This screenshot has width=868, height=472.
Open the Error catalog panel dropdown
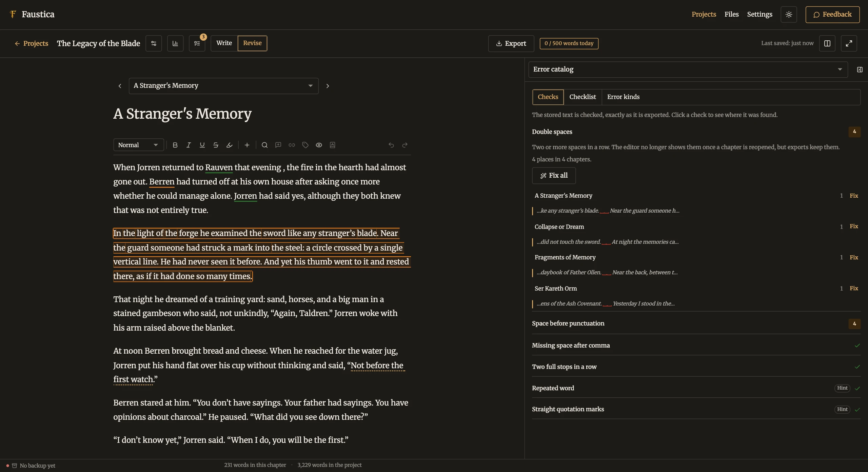click(x=688, y=70)
